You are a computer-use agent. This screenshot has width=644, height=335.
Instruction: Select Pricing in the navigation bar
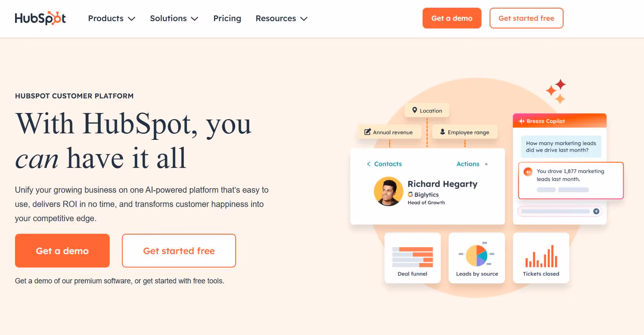(227, 18)
